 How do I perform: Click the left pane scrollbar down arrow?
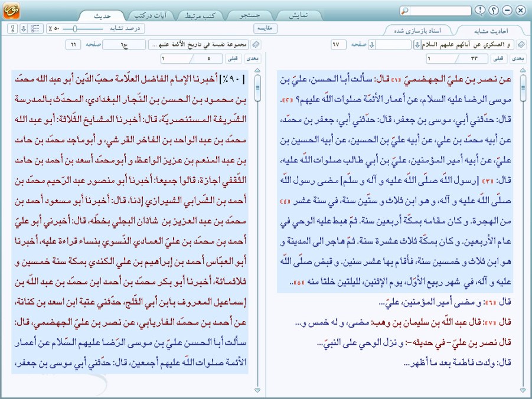(x=257, y=390)
